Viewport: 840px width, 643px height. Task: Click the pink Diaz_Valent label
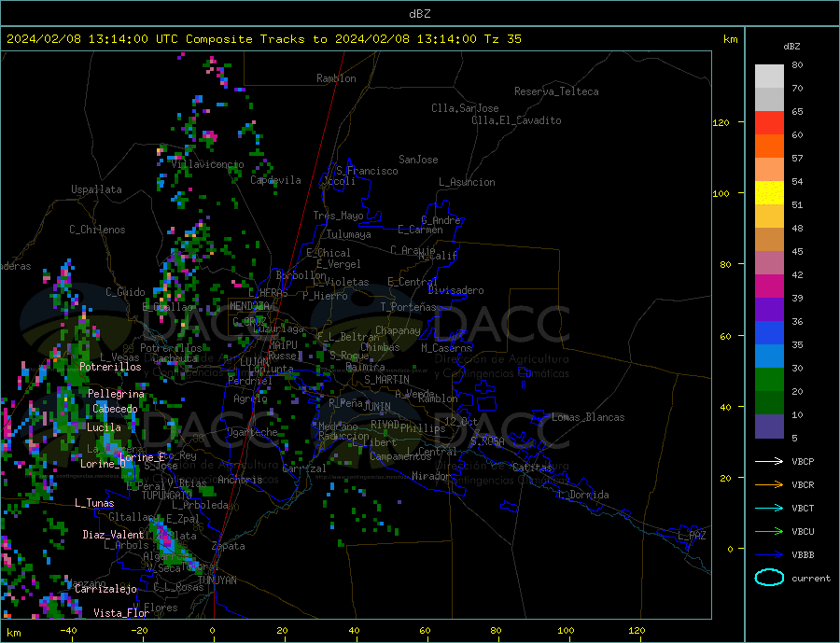[x=113, y=535]
